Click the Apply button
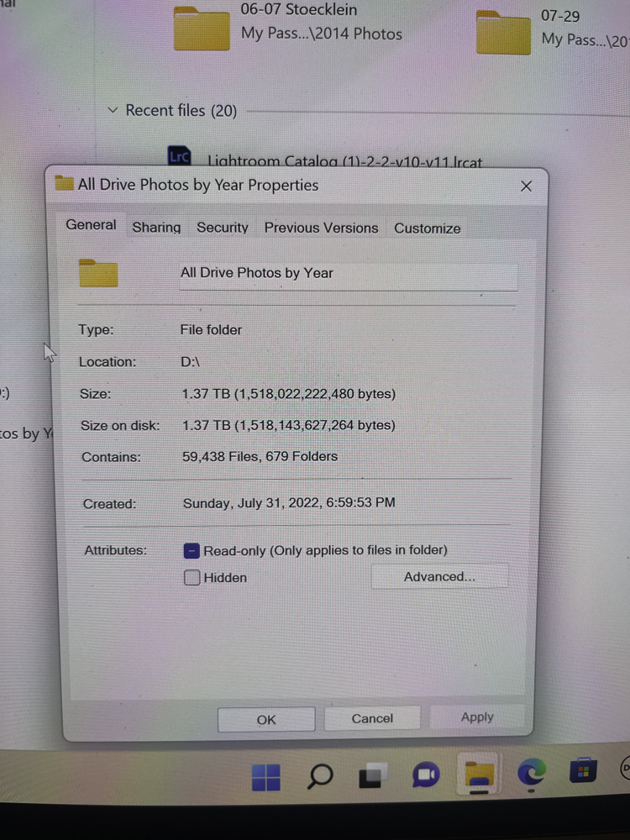630x840 pixels. [x=477, y=717]
